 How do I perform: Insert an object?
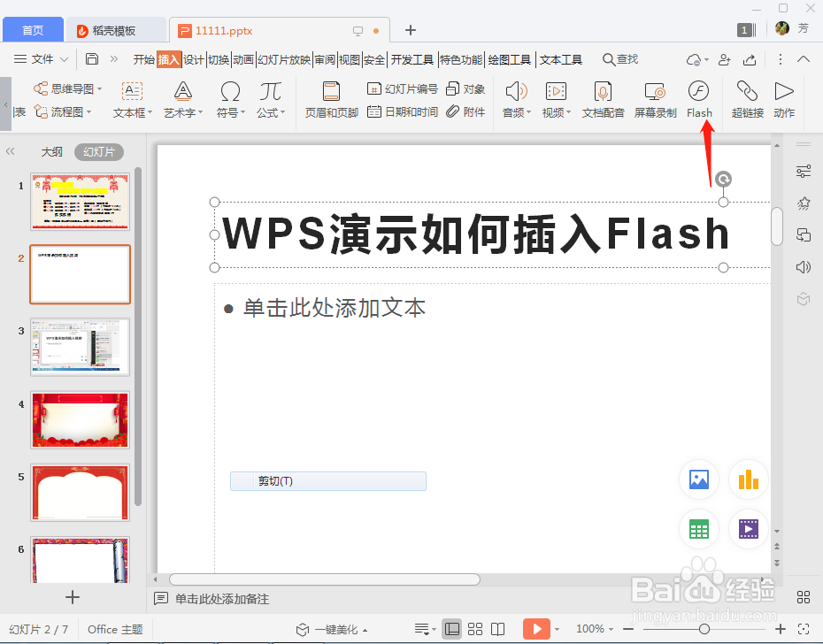coord(465,88)
